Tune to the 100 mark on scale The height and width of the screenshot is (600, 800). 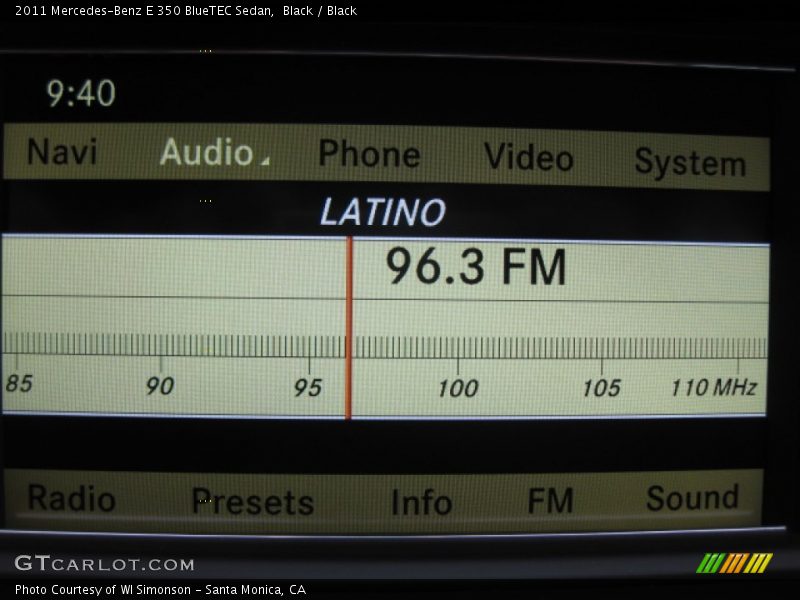pyautogui.click(x=457, y=388)
